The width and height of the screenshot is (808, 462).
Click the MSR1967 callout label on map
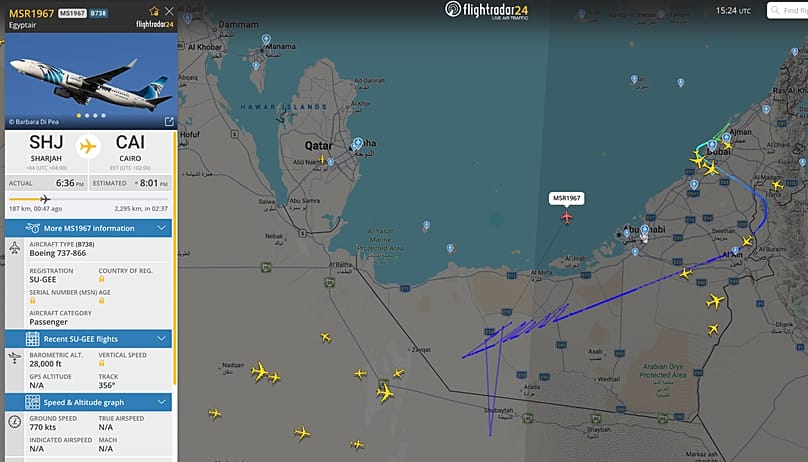pyautogui.click(x=566, y=198)
